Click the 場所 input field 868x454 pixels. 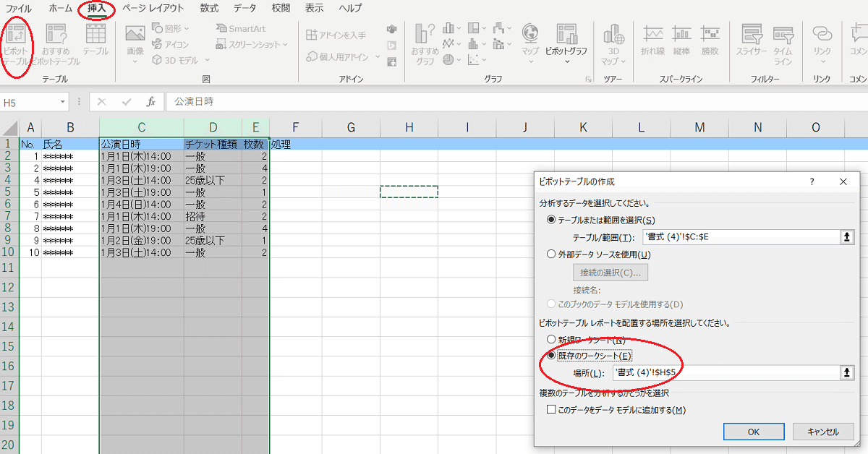point(726,372)
